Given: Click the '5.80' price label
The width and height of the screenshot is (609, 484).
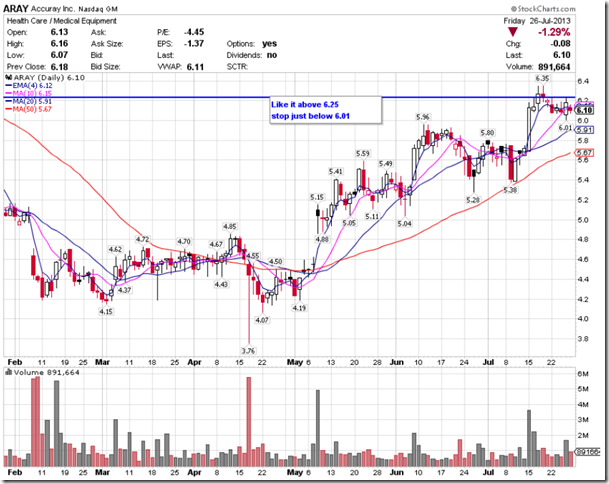Looking at the screenshot, I should pyautogui.click(x=487, y=133).
